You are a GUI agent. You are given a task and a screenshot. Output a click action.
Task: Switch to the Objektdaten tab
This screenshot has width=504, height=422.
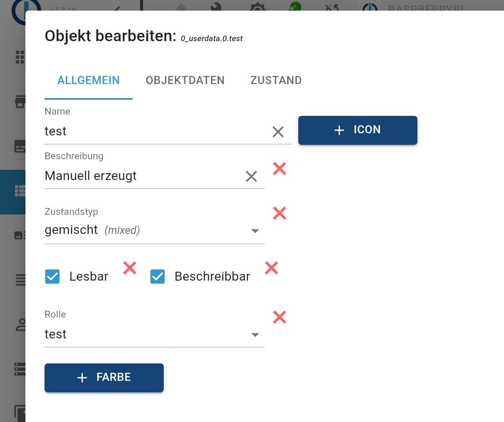[x=185, y=80]
